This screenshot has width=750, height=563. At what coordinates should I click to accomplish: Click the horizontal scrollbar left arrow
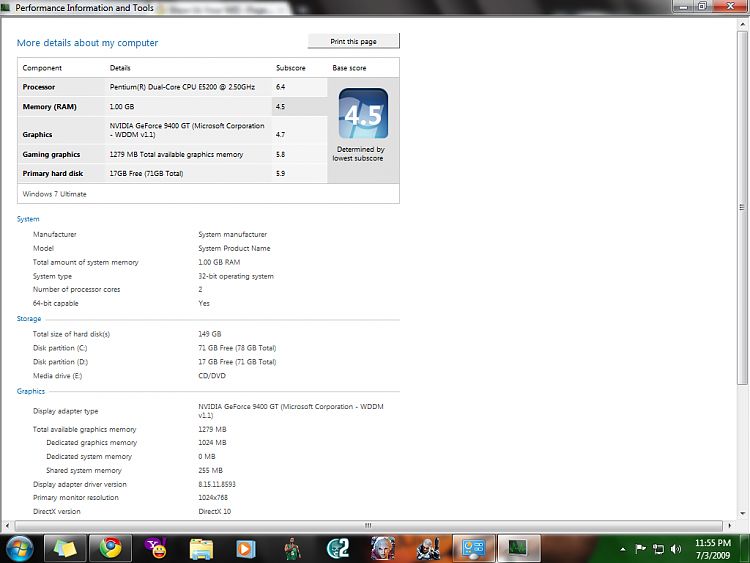[7, 525]
